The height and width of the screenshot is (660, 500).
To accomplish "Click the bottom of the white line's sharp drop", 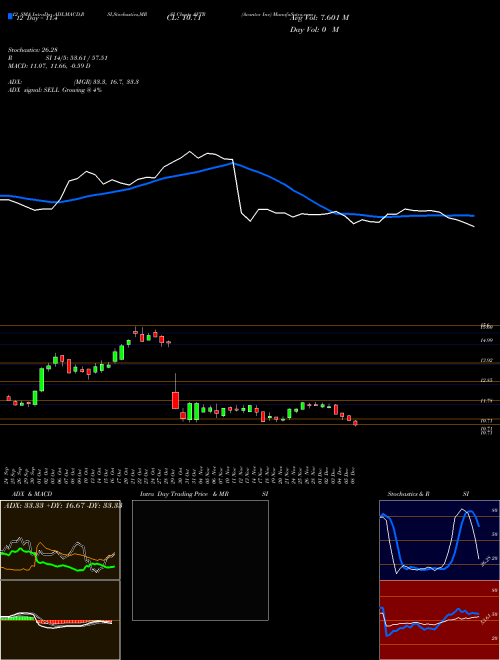I will (250, 221).
